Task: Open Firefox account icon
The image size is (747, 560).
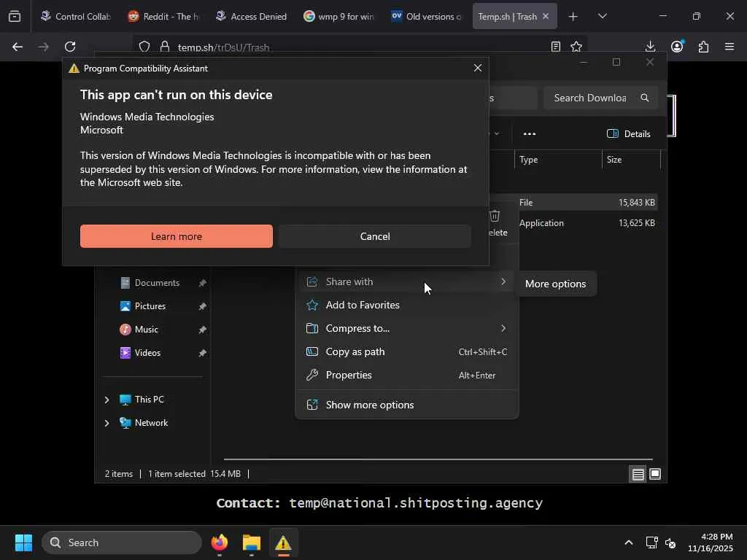Action: point(677,47)
